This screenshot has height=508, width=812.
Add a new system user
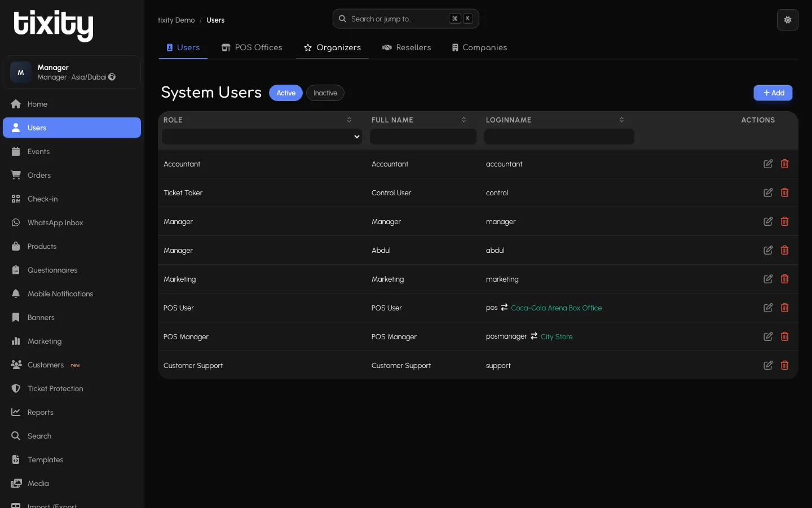(x=773, y=93)
